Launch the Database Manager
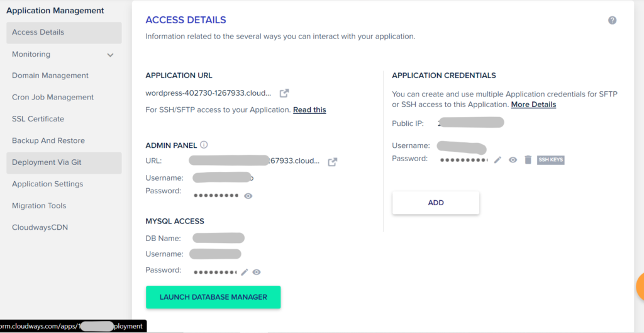 (213, 297)
